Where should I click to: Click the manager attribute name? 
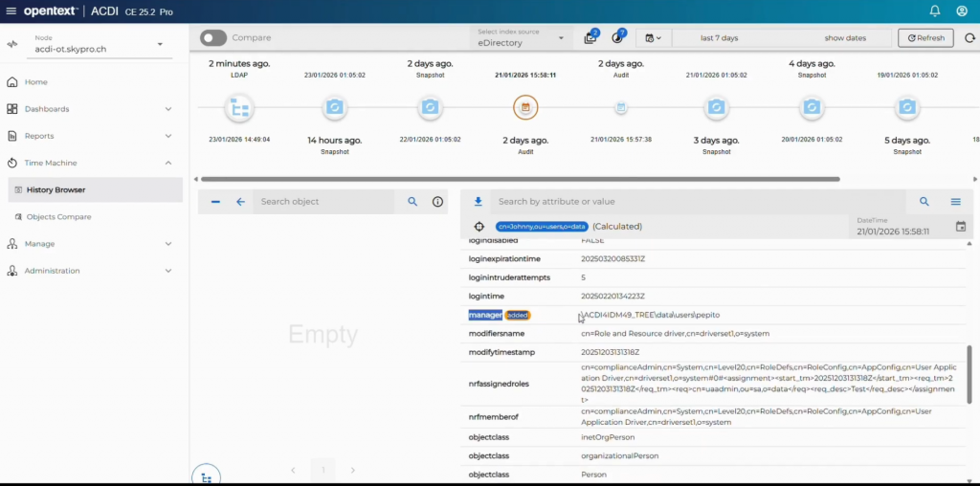[485, 315]
